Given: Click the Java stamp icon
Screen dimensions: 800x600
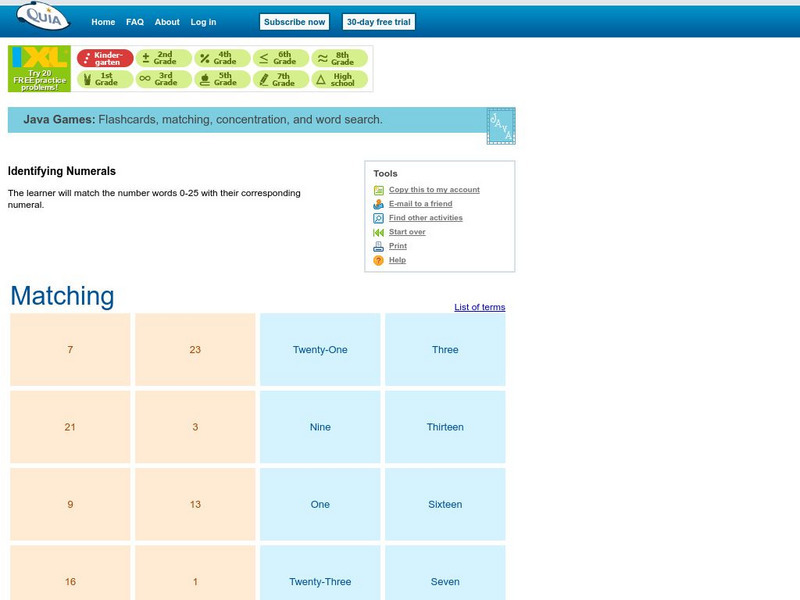Looking at the screenshot, I should click(501, 126).
